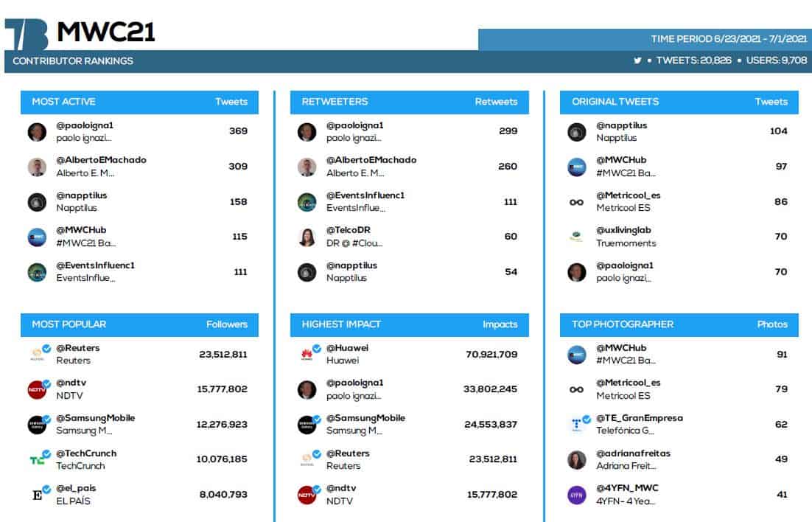Click the TIME PERIOD 6/23/2021 - 7/1/2021 label
This screenshot has height=522, width=812.
click(729, 39)
